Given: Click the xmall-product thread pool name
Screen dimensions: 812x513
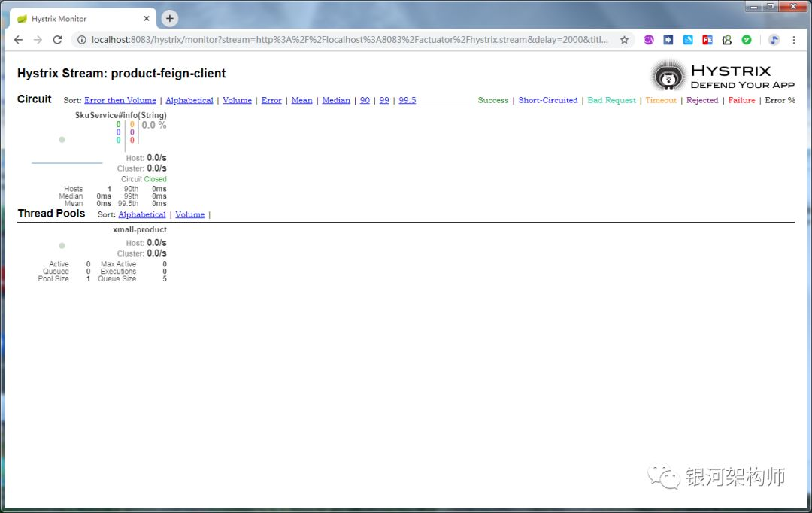Looking at the screenshot, I should pos(140,229).
